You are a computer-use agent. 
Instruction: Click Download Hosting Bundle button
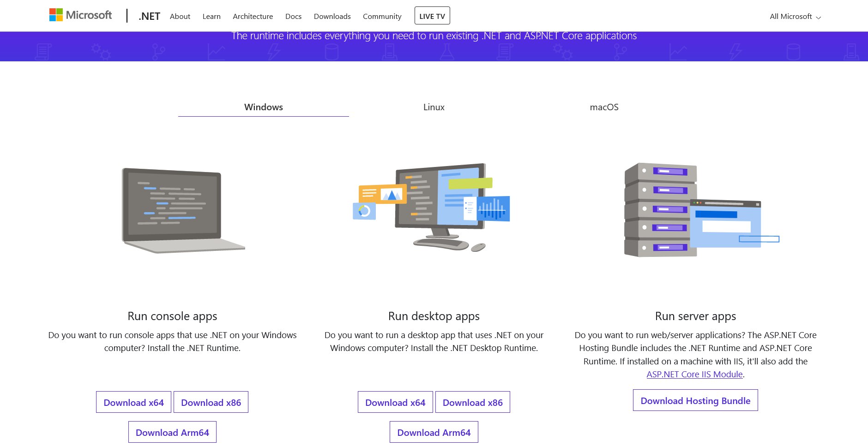(695, 400)
